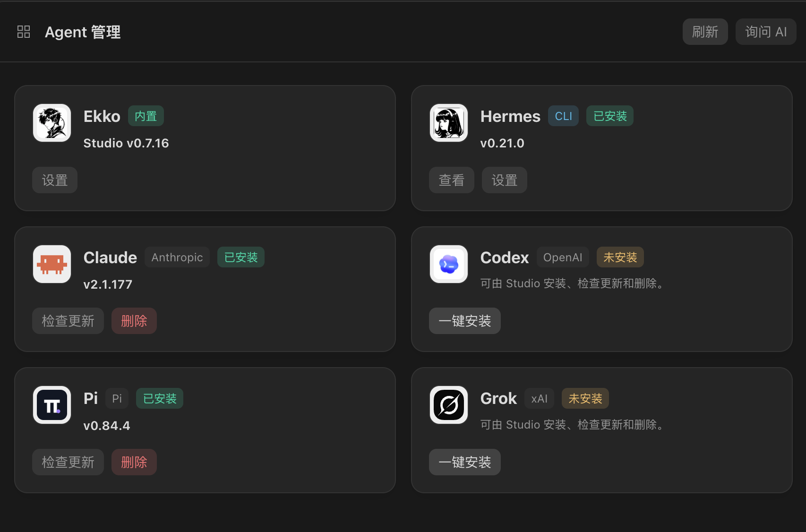Click the Anthropic tag next to Claude
Screen dimensions: 806x532
click(x=177, y=257)
